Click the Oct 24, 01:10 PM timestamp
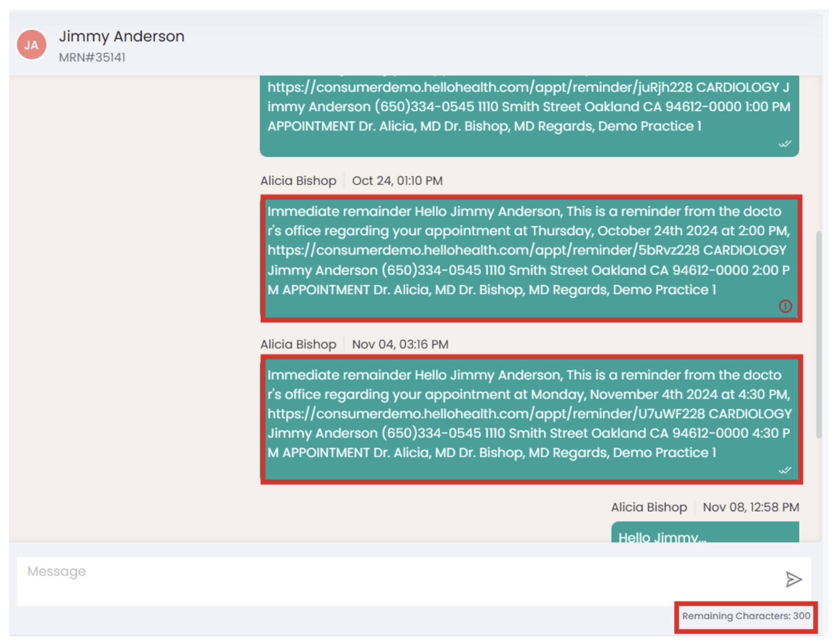Screen dimensions: 837x644 tap(397, 181)
